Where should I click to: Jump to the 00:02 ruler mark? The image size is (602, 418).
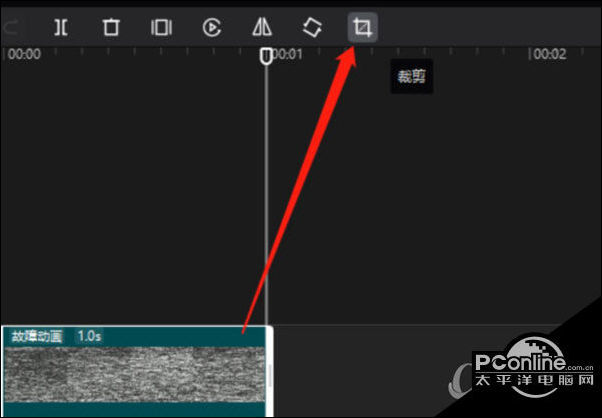click(550, 54)
